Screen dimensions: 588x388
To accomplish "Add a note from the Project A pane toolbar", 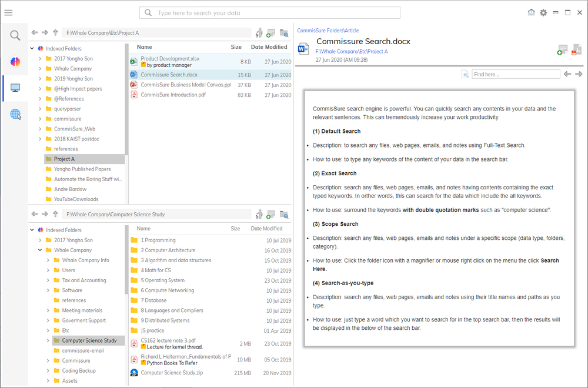I will [x=270, y=33].
